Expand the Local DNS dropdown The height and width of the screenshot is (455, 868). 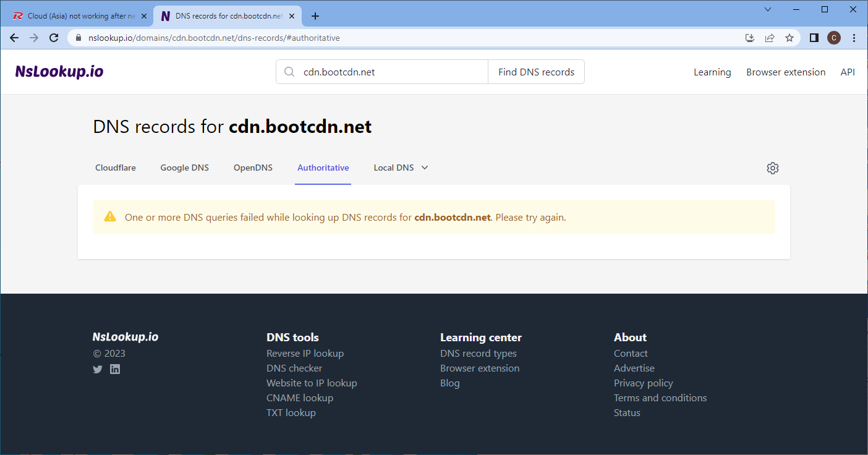click(401, 168)
